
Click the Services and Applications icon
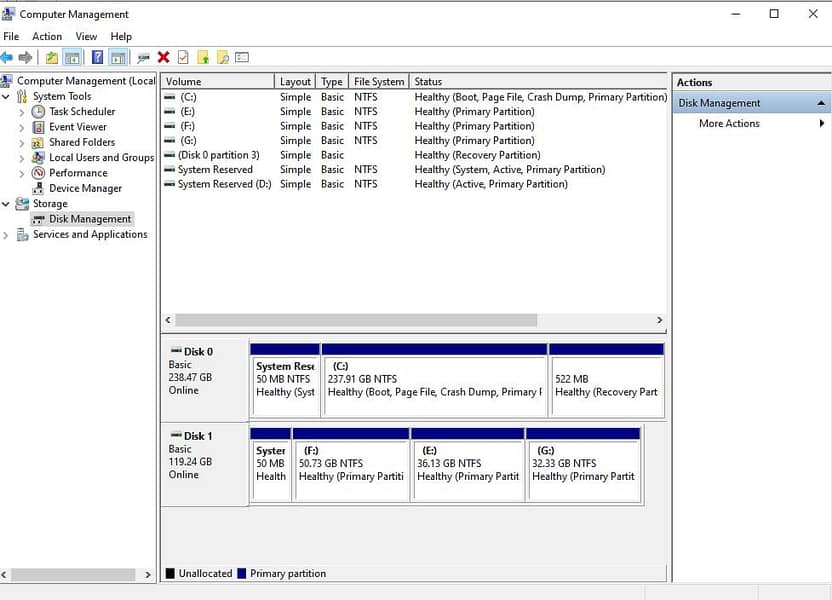pos(22,234)
